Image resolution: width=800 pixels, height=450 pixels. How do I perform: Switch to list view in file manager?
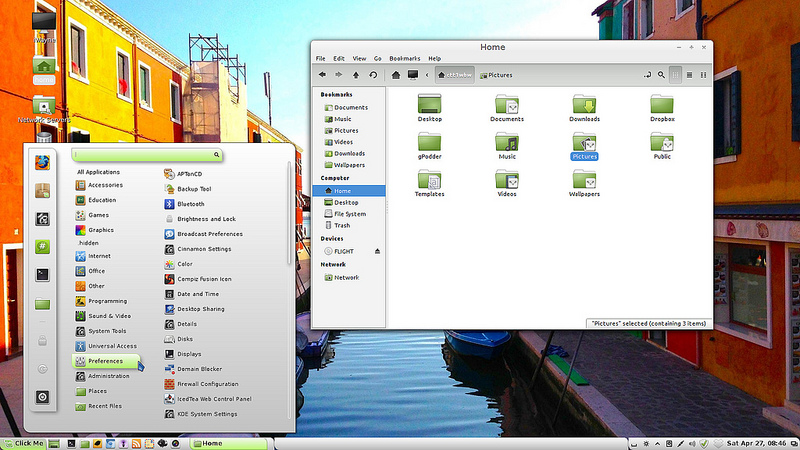690,74
